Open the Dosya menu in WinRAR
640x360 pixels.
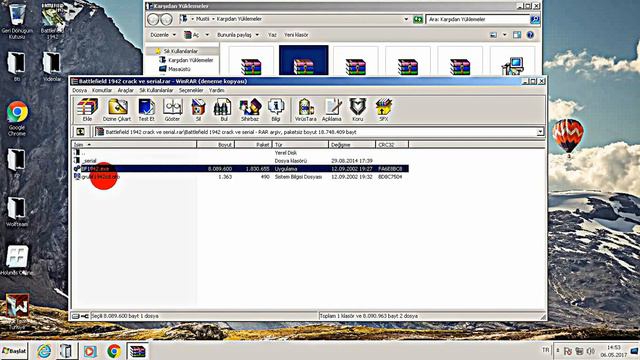click(x=80, y=90)
